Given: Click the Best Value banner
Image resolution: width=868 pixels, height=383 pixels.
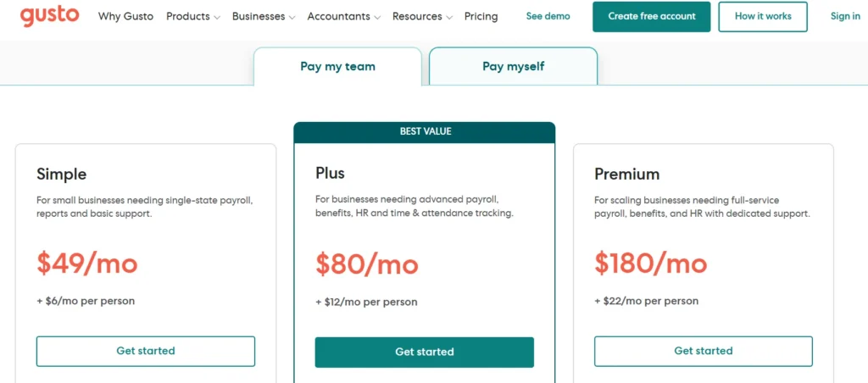Looking at the screenshot, I should pos(425,131).
